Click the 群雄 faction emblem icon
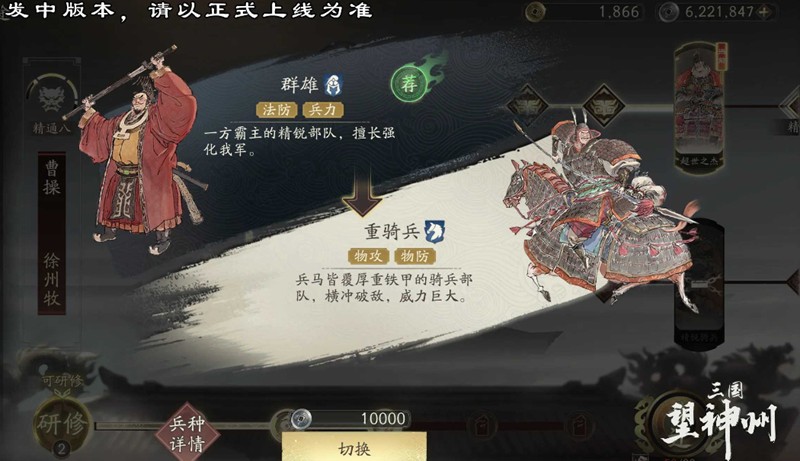Image resolution: width=800 pixels, height=461 pixels. coord(334,85)
